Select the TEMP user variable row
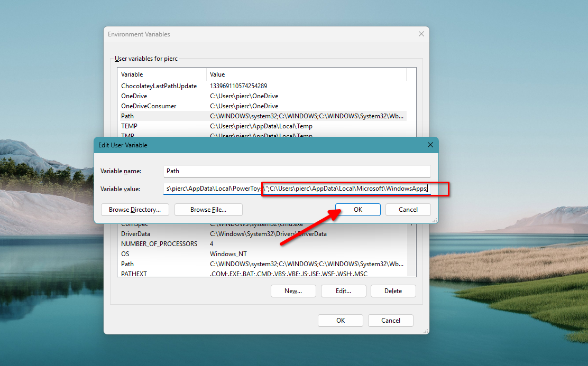Image resolution: width=588 pixels, height=366 pixels. pos(159,126)
